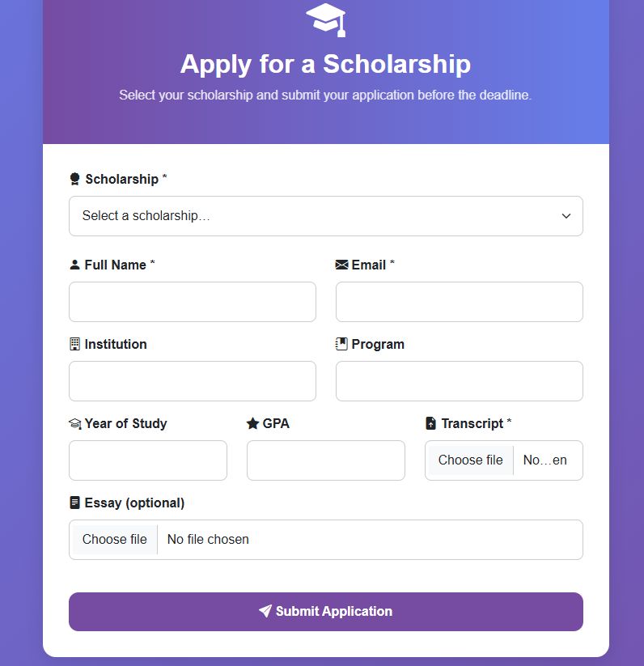Click the envelope icon beside Email
Screen dimensions: 644x666
click(341, 265)
